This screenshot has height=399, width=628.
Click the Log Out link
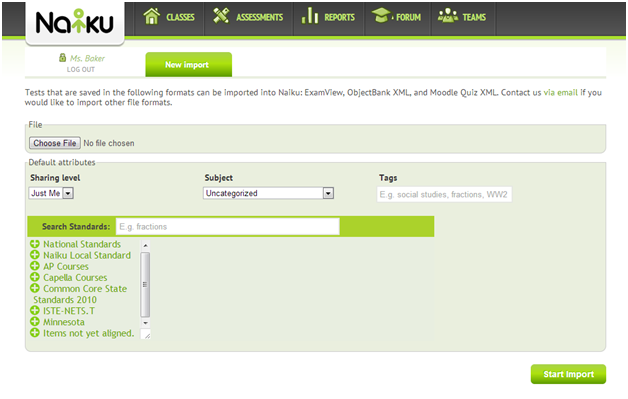click(x=81, y=69)
